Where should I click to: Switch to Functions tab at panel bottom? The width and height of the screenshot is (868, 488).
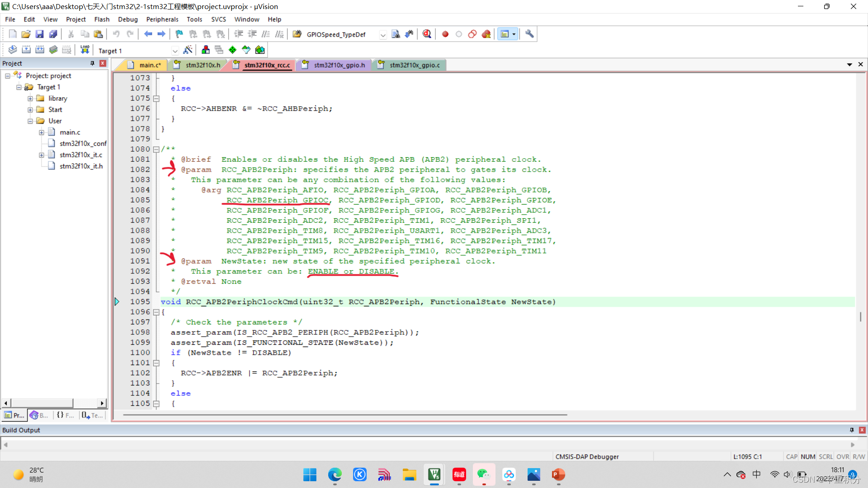66,415
